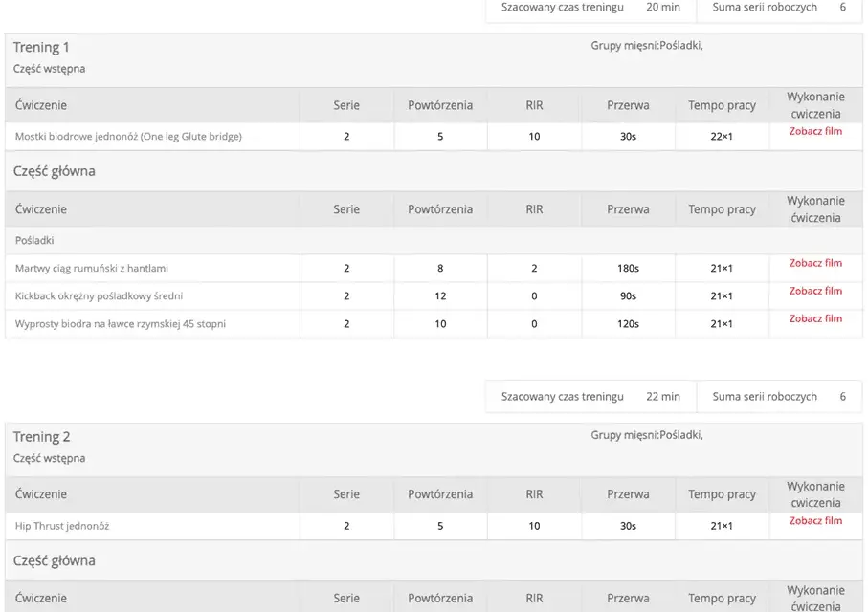Click 21×1 tempo value for Martwy ciąg rumuński
This screenshot has height=612, width=868.
[x=722, y=269]
